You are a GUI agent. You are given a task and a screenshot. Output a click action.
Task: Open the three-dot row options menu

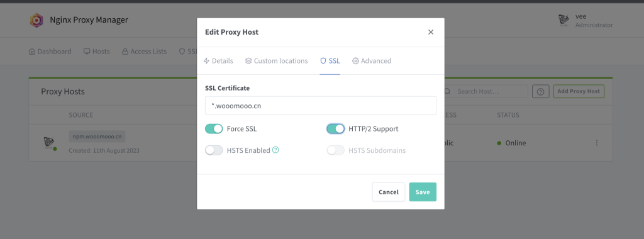597,143
